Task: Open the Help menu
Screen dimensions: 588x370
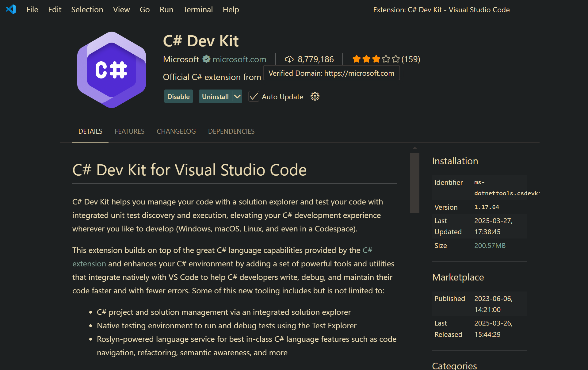Action: pyautogui.click(x=231, y=10)
